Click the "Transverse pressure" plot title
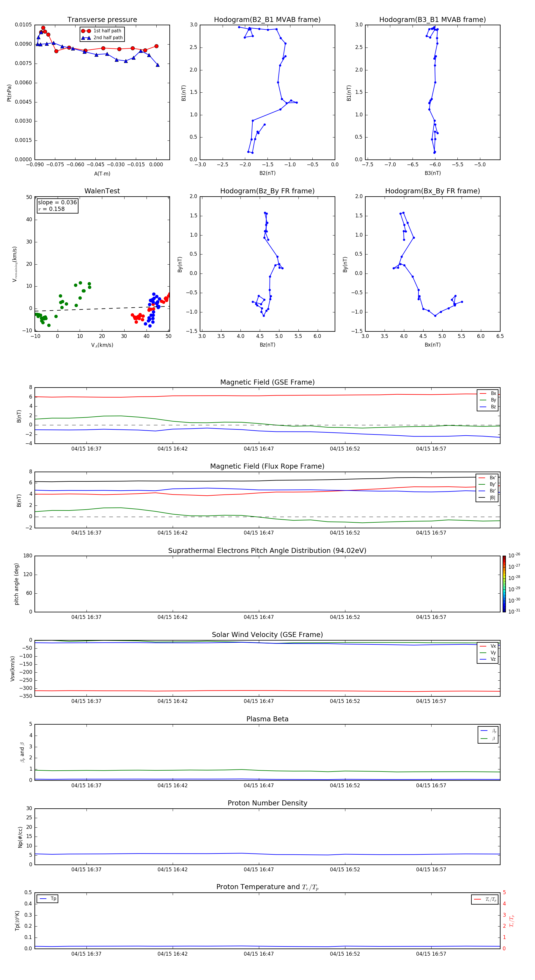 pyautogui.click(x=102, y=20)
